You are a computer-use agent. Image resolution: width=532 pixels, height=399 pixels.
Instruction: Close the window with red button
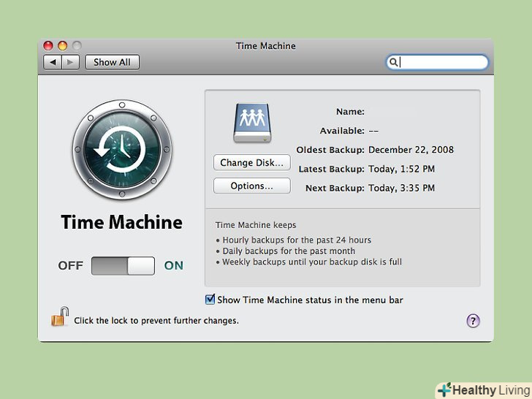[x=48, y=45]
